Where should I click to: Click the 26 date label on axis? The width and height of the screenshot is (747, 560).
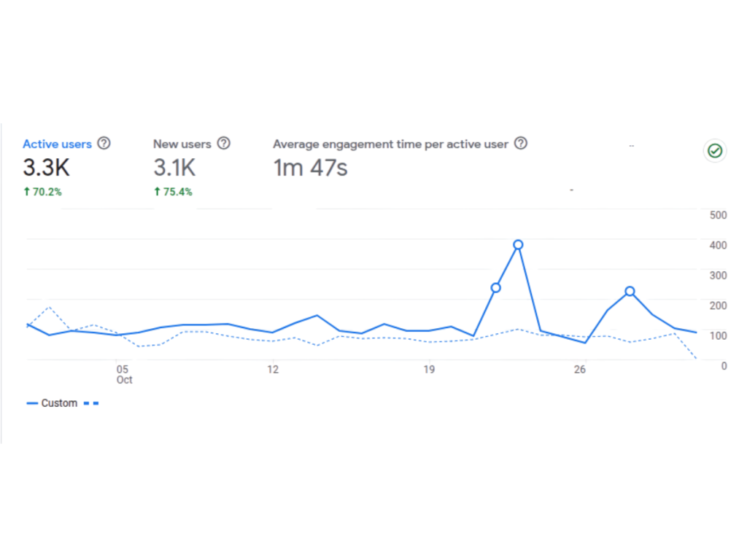[x=580, y=370]
